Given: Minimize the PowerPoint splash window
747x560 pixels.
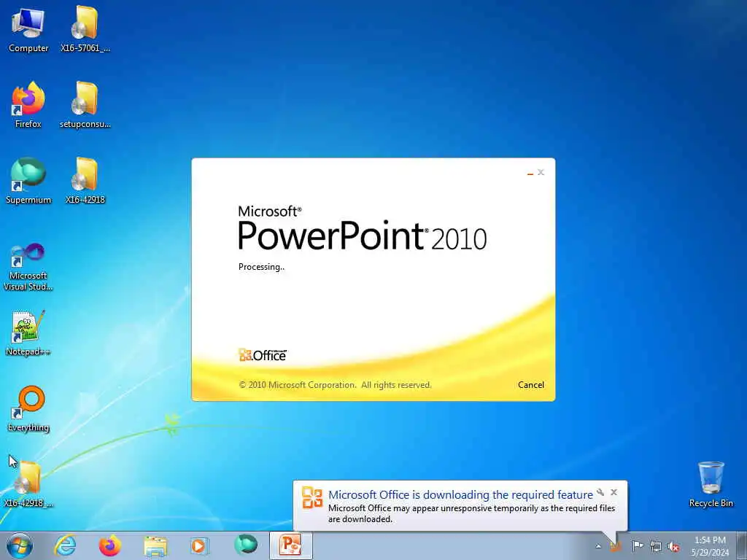Looking at the screenshot, I should pos(530,173).
